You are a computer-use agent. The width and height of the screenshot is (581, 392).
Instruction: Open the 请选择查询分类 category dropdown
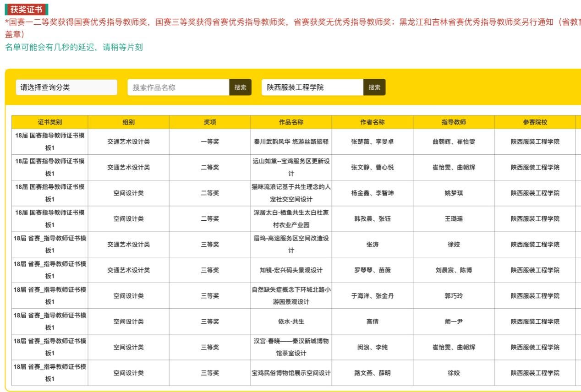click(66, 87)
